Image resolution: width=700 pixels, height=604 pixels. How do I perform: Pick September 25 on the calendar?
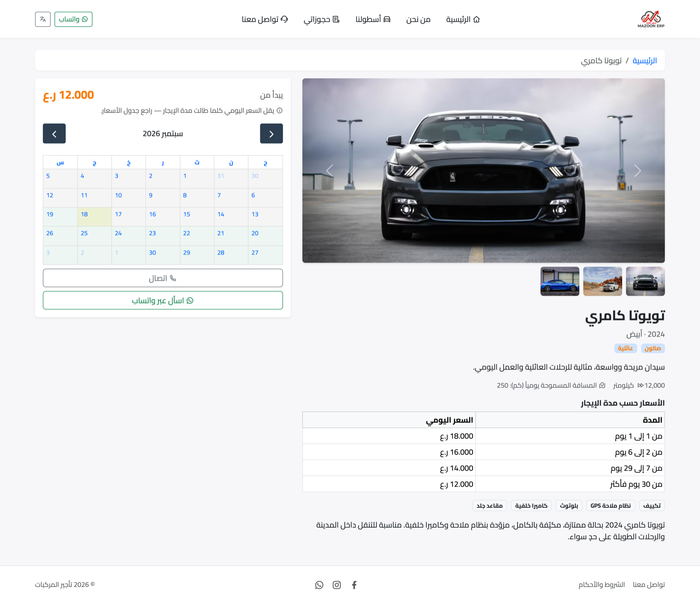(94, 236)
